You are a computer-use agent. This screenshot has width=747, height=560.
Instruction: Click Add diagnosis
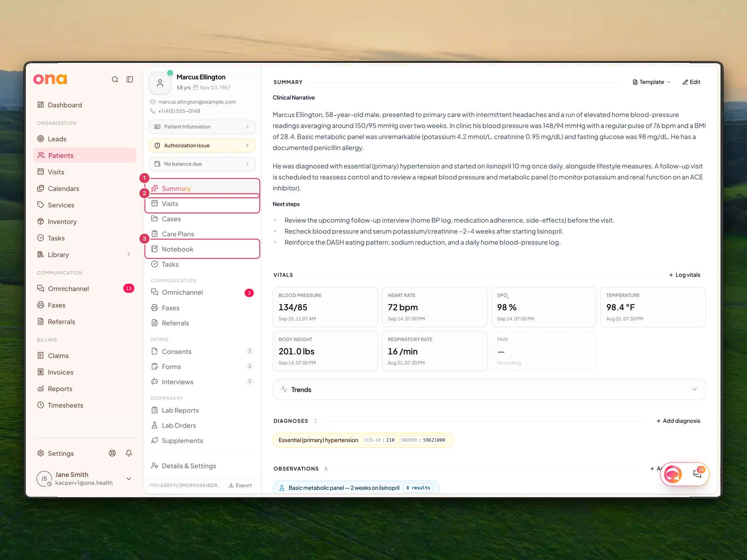coord(678,421)
